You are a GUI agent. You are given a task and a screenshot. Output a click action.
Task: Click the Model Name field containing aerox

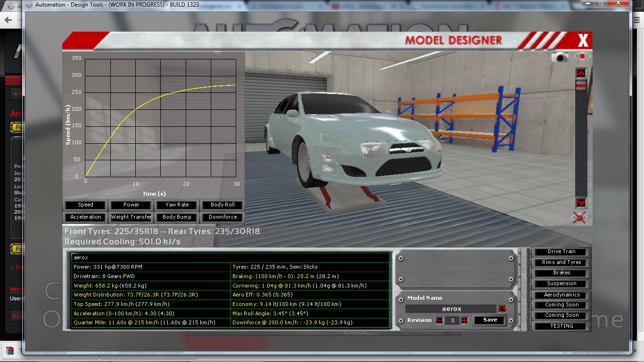(451, 309)
